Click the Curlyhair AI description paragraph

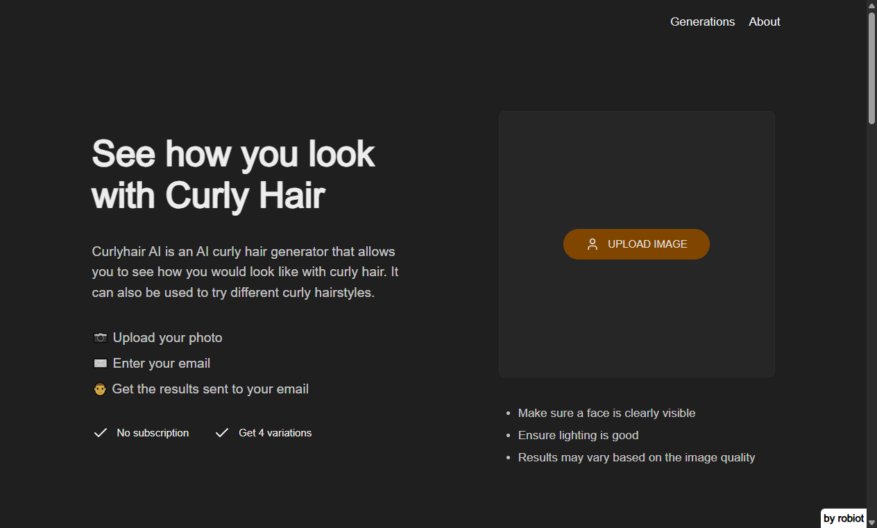pyautogui.click(x=245, y=272)
